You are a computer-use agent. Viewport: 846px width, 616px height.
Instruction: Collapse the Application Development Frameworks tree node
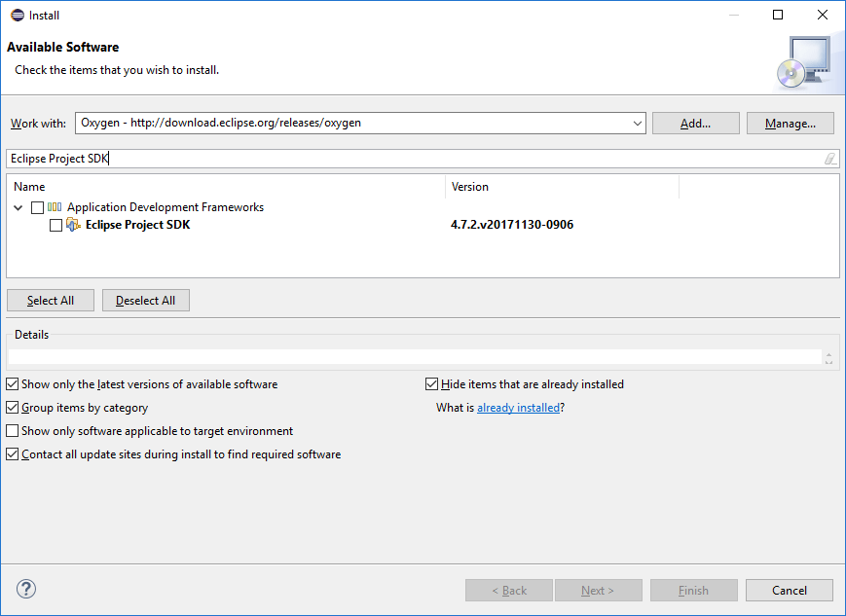18,206
